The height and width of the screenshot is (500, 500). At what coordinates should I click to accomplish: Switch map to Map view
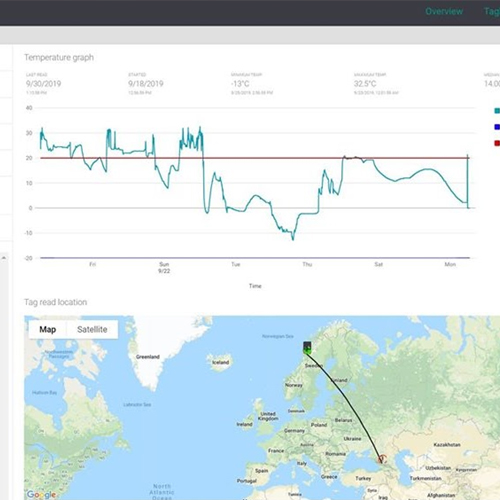pyautogui.click(x=48, y=329)
